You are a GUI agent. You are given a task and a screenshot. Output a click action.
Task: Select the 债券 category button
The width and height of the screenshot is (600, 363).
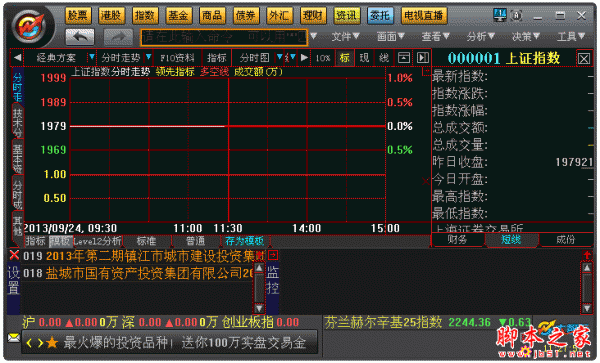246,16
